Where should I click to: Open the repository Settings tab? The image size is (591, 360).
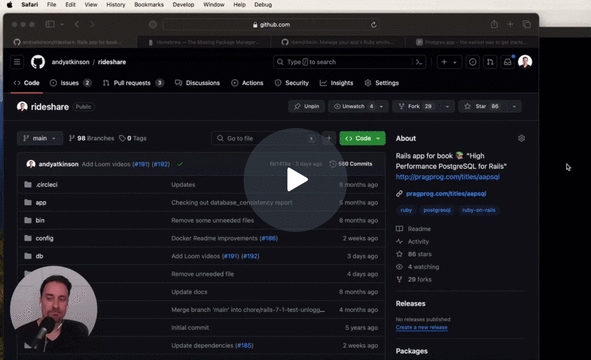pyautogui.click(x=382, y=83)
